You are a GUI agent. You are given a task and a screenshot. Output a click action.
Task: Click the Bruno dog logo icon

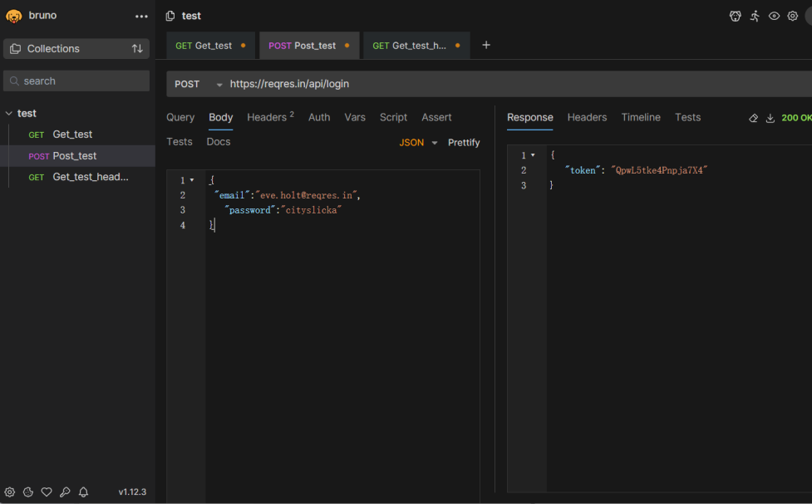(x=14, y=16)
